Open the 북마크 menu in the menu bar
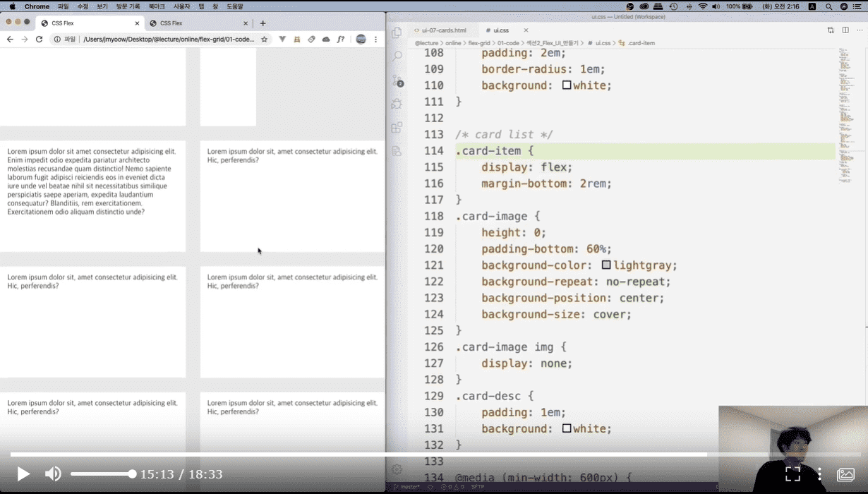 coord(157,6)
